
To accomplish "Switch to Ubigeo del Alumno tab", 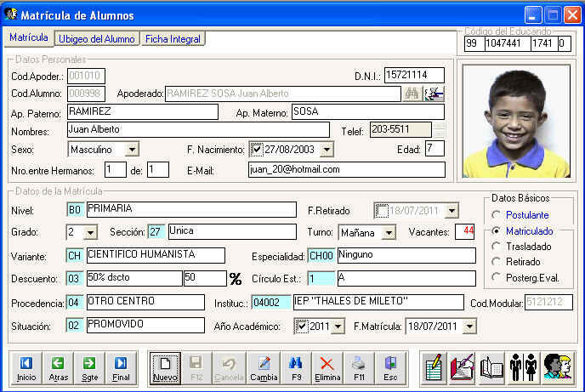I will (x=97, y=39).
